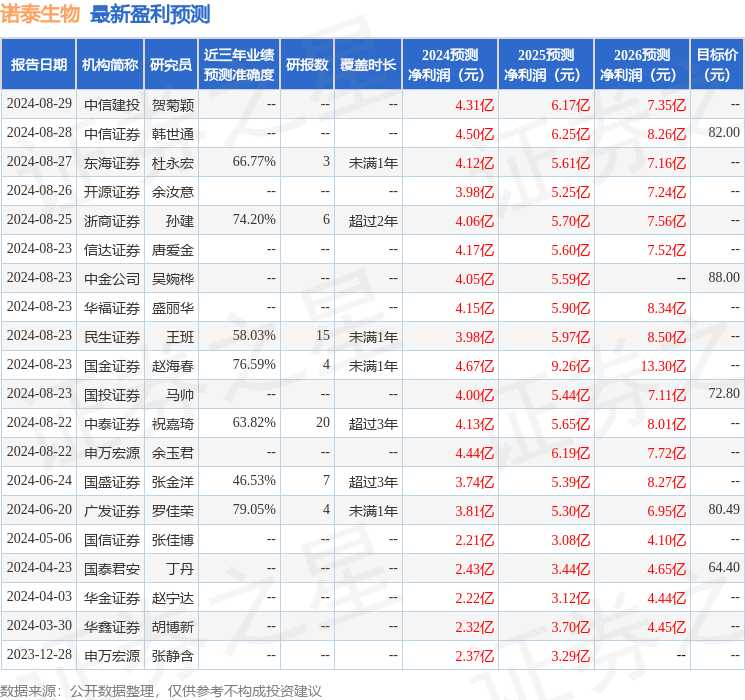Click target price 88.00
Screen dimensions: 745x700
[724, 278]
